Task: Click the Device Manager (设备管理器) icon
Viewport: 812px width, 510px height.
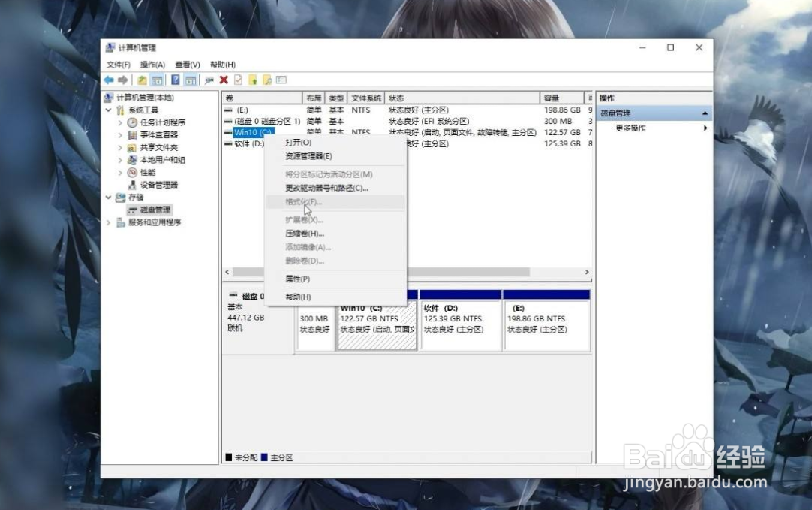Action: point(132,185)
